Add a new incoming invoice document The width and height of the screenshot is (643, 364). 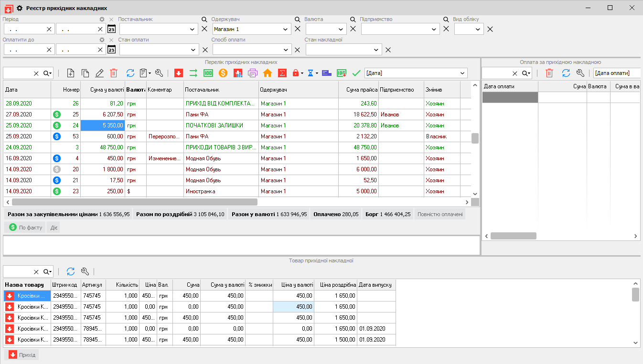(x=71, y=73)
